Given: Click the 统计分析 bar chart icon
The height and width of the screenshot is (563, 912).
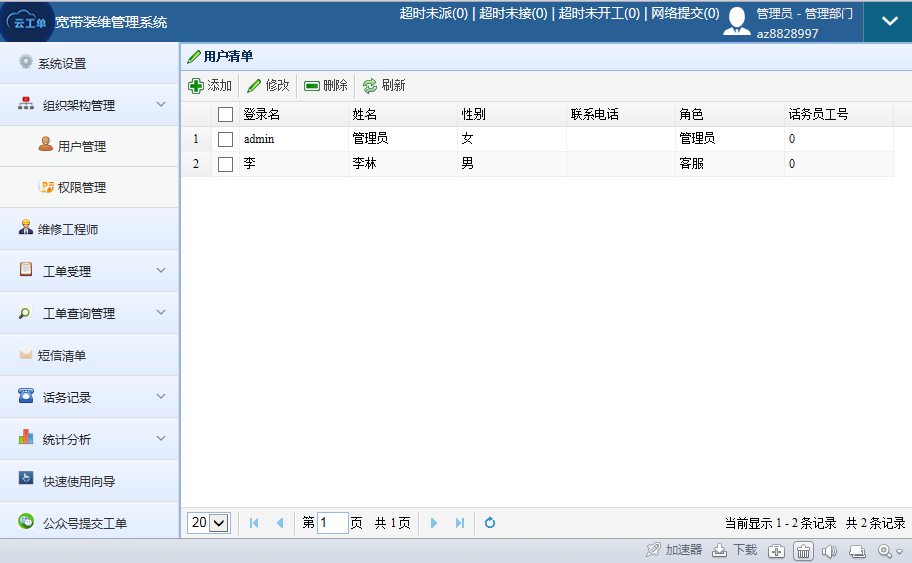Looking at the screenshot, I should (x=26, y=437).
